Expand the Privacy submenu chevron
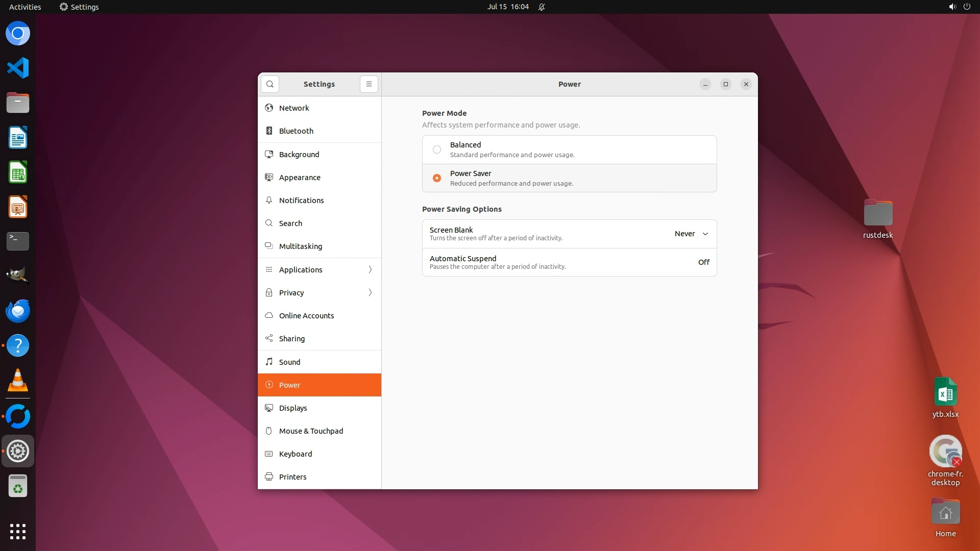The height and width of the screenshot is (551, 980). pos(370,293)
